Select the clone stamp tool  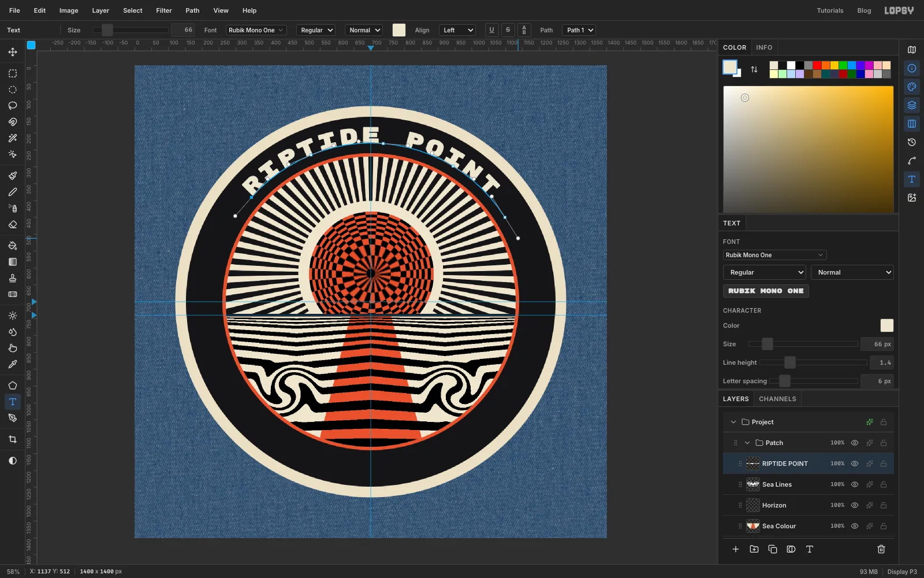pos(13,278)
